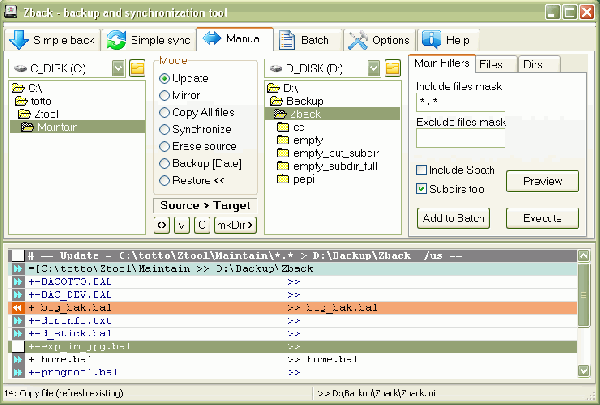The height and width of the screenshot is (405, 600).
Task: Click the Preview button
Action: pos(542,181)
